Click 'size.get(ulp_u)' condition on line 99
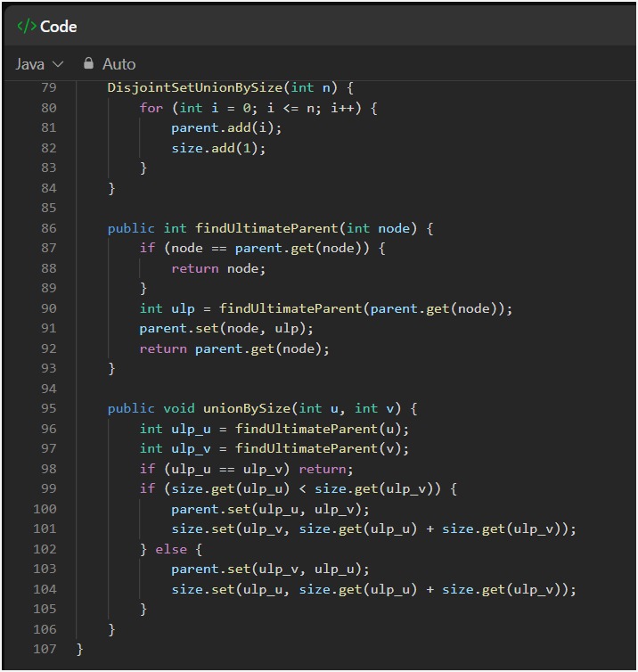The height and width of the screenshot is (672, 638). coord(231,489)
